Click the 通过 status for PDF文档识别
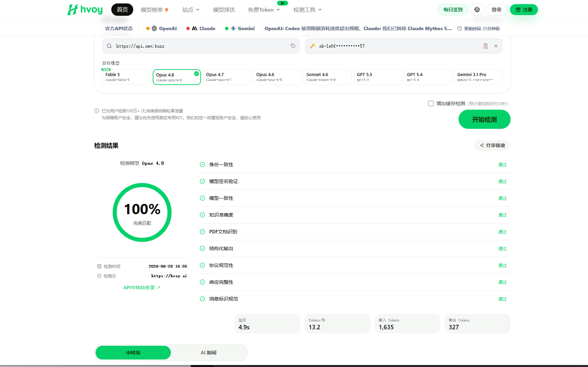This screenshot has height=367, width=588. point(502,232)
